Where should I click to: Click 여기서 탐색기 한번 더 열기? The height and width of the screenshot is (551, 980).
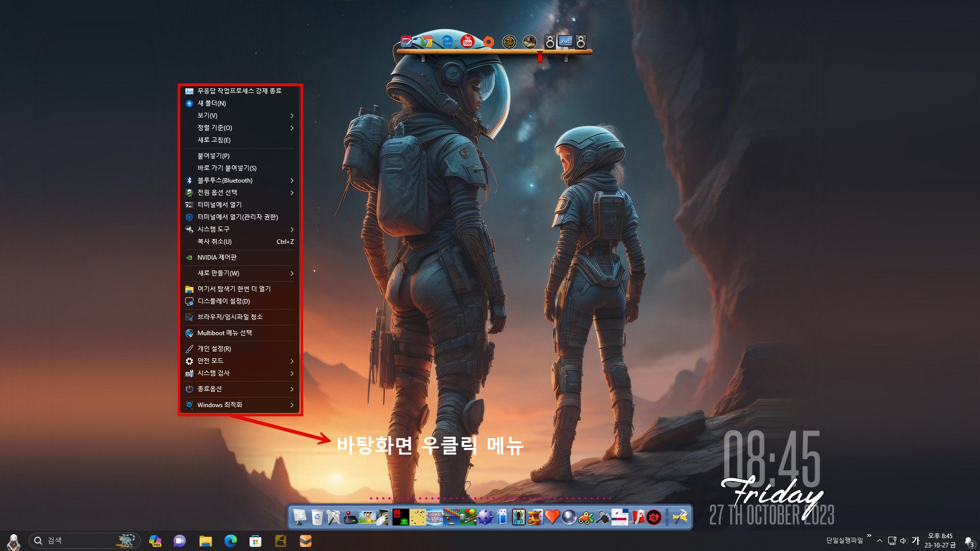pyautogui.click(x=239, y=289)
